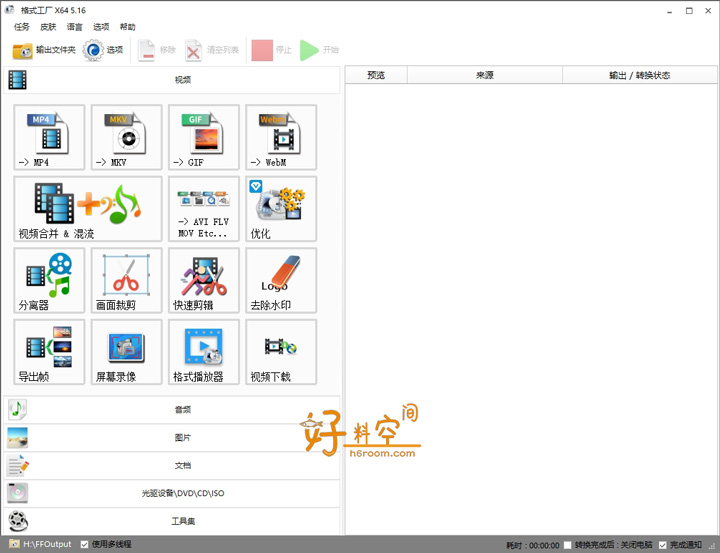Open 选项 settings in the toolbar
Viewport: 720px width, 553px height.
[103, 50]
